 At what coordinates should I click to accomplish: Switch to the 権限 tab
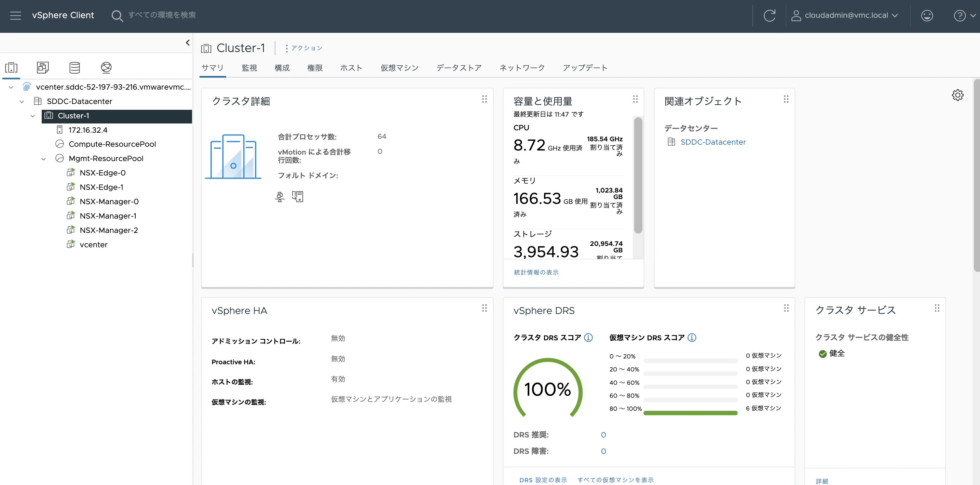[315, 68]
